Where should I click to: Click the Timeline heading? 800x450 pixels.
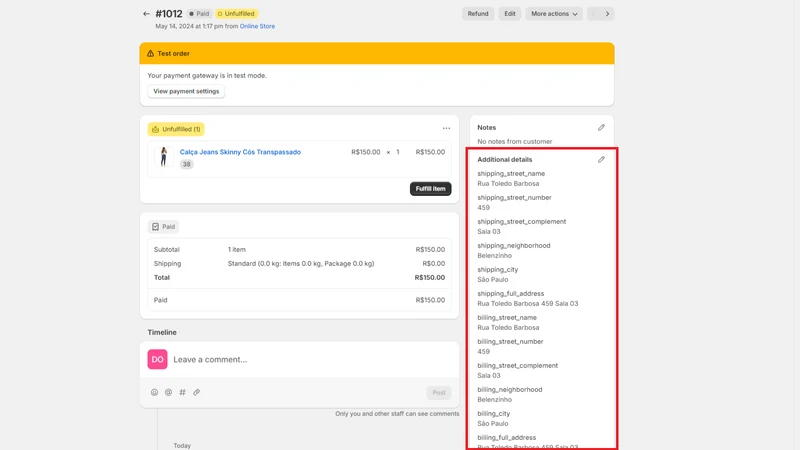point(162,332)
